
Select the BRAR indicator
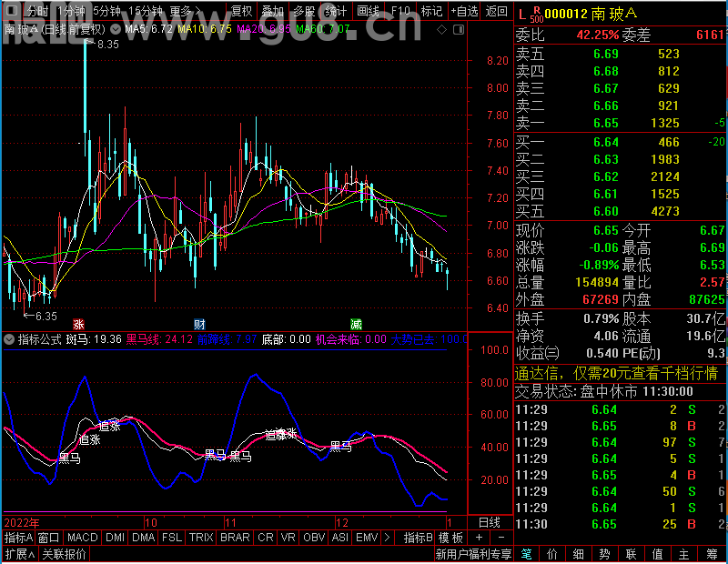coord(235,538)
